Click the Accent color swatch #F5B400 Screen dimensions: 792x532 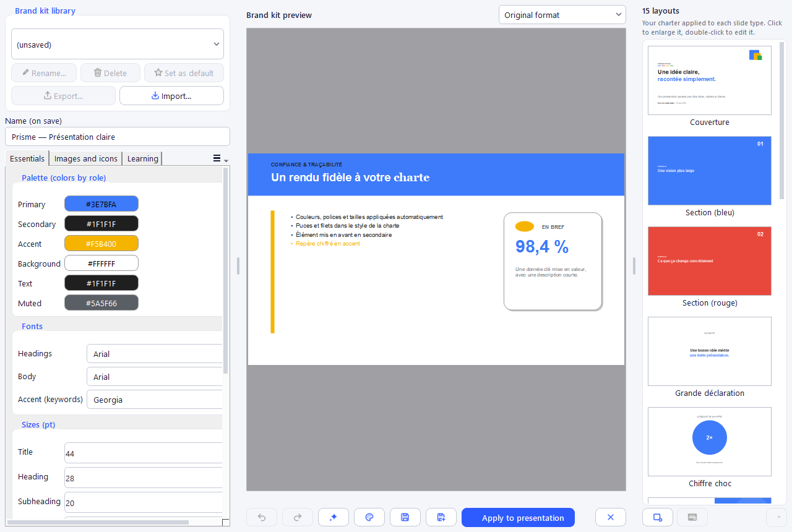pyautogui.click(x=101, y=244)
